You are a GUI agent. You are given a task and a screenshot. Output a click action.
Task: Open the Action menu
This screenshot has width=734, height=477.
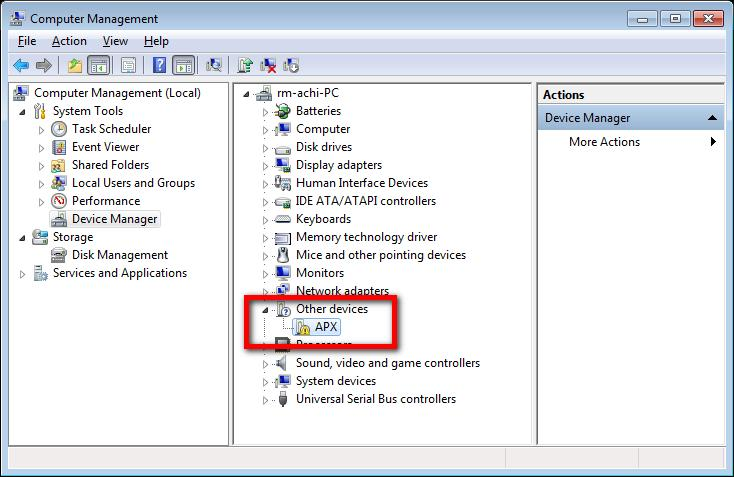click(69, 41)
